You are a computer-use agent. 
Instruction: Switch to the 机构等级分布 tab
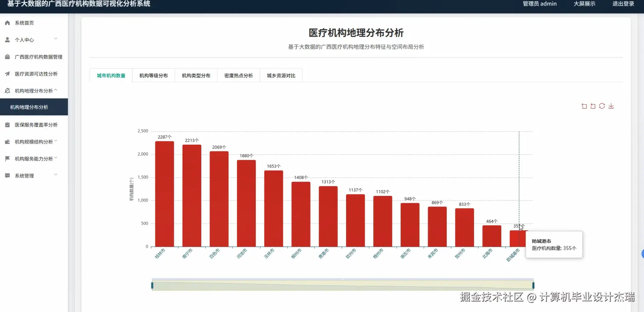pyautogui.click(x=154, y=76)
